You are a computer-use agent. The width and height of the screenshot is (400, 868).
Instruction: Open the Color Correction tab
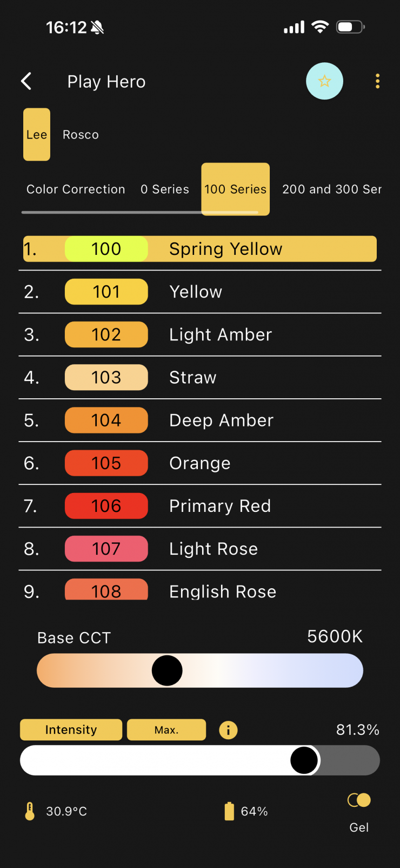coord(76,189)
